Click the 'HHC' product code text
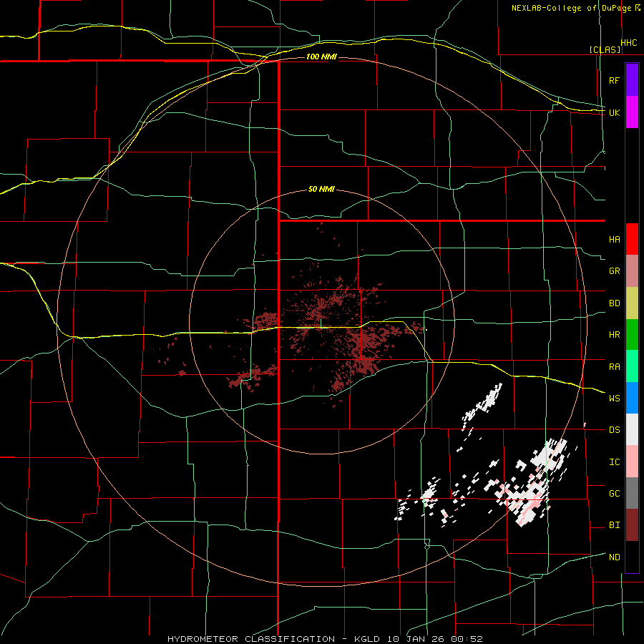This screenshot has width=644, height=644. click(x=629, y=43)
